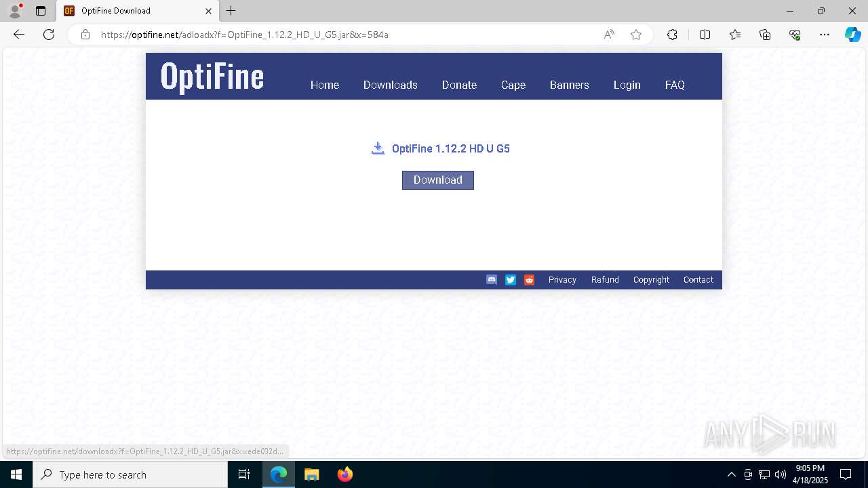Close the OptiFine Download tab
Screen dimensions: 868x488
208,11
